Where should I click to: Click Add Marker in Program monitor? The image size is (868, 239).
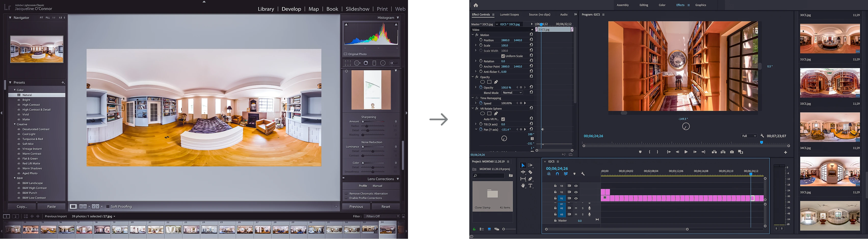point(640,152)
